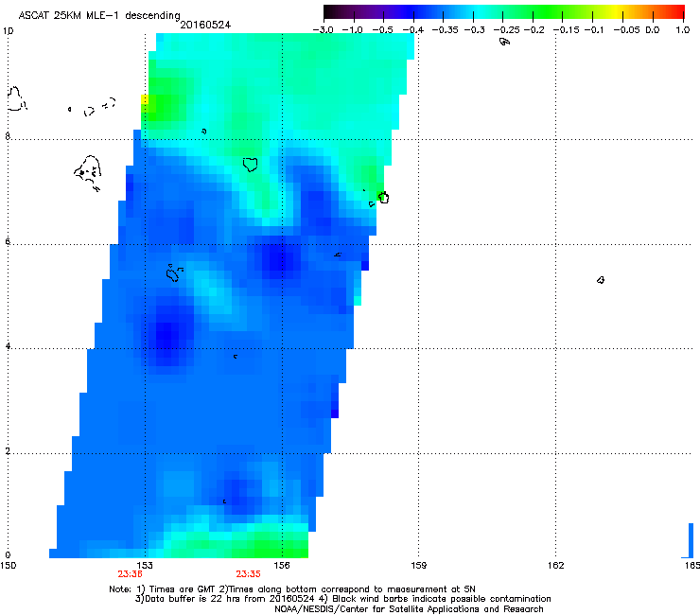Click the NOAA/NESDIS credit line
This screenshot has width=700, height=615.
point(409,609)
